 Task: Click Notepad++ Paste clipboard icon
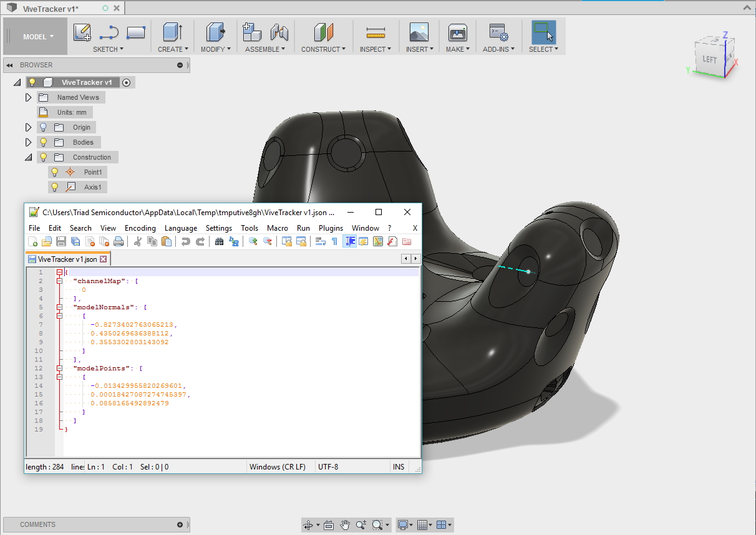click(167, 242)
